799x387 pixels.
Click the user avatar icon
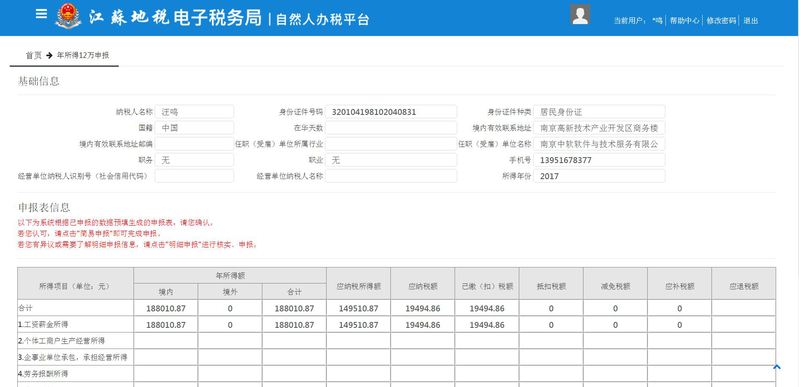click(x=580, y=14)
